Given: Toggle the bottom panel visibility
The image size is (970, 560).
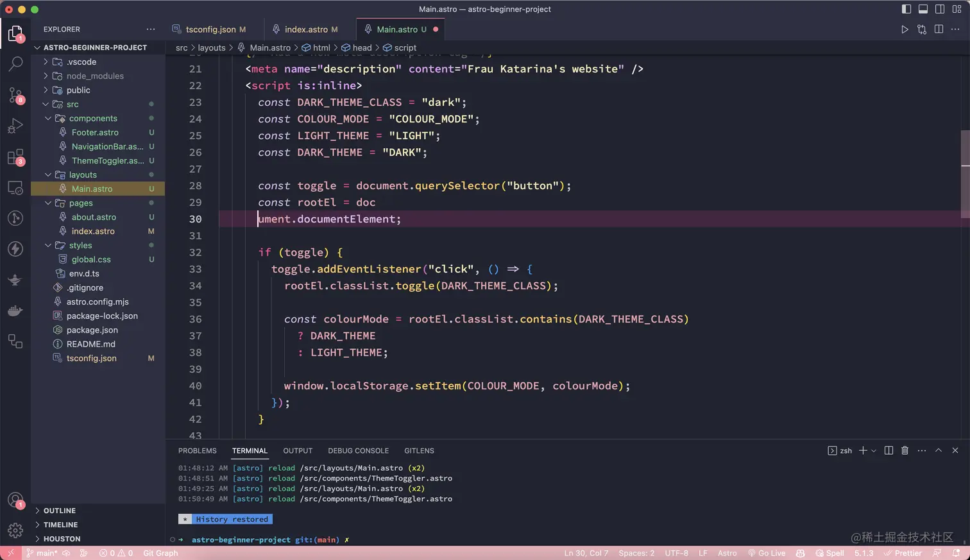Looking at the screenshot, I should point(923,9).
